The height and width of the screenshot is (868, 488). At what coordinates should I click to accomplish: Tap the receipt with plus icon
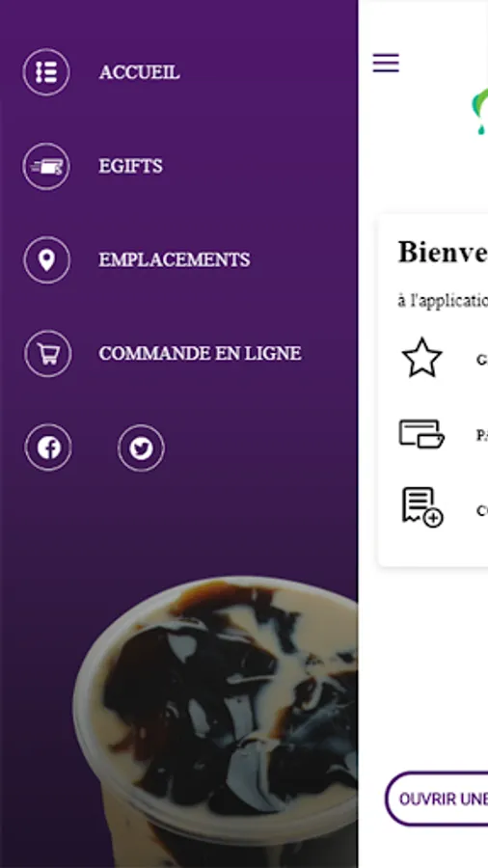coord(422,507)
